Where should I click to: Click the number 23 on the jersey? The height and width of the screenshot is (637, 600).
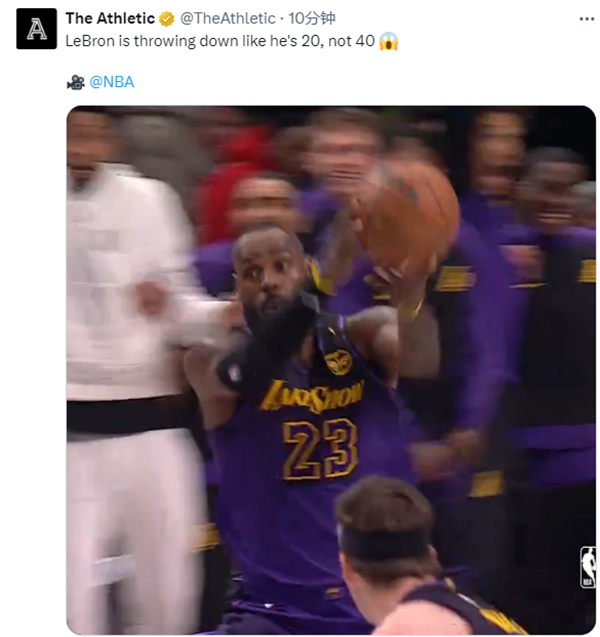[x=320, y=447]
